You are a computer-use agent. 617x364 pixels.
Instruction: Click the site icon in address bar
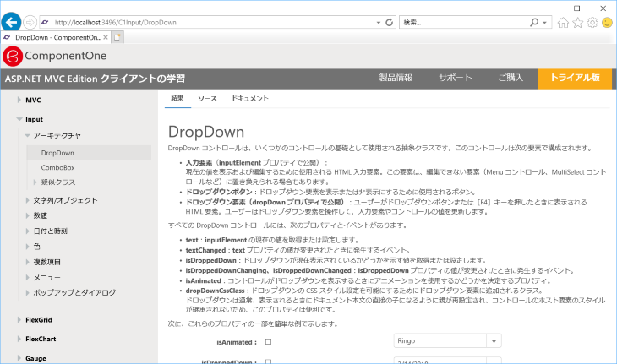coord(46,23)
